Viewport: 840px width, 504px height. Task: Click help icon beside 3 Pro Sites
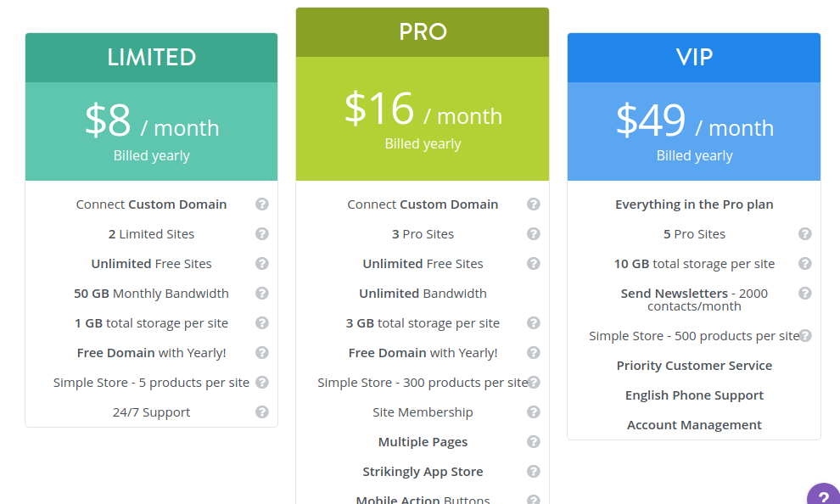(534, 234)
